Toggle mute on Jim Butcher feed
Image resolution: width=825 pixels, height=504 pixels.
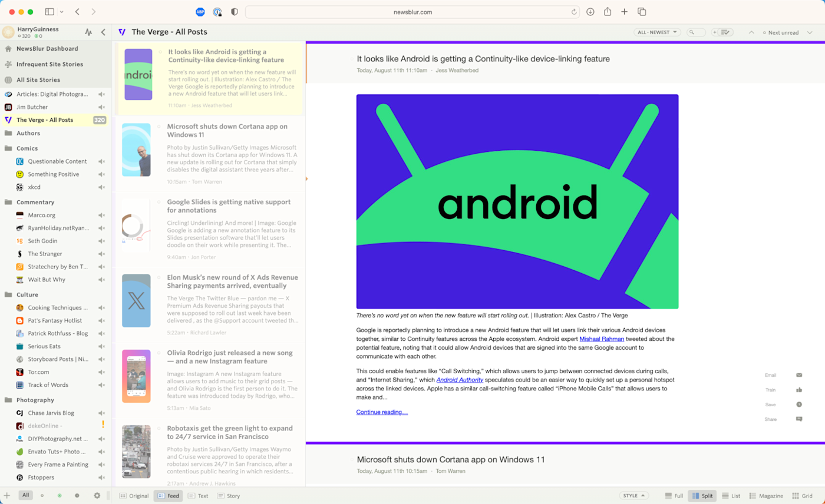tap(101, 107)
